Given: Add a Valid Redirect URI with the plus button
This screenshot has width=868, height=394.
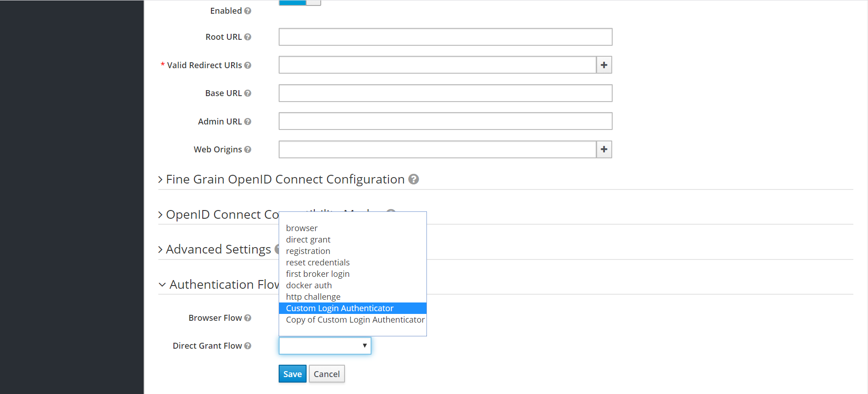Looking at the screenshot, I should tap(604, 65).
